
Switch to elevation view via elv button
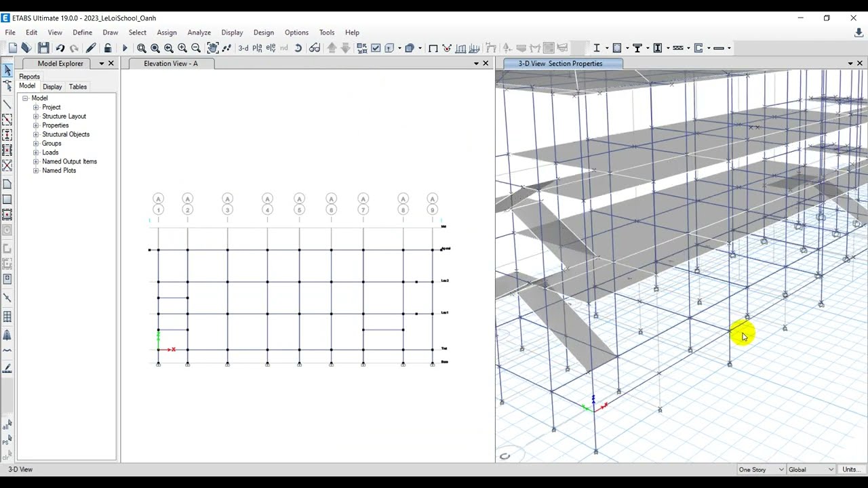tap(271, 48)
